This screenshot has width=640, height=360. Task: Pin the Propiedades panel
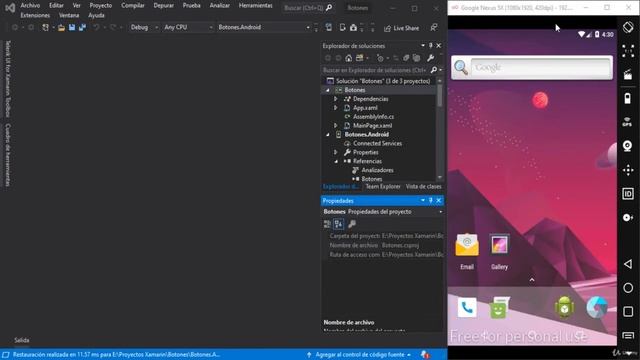pos(431,200)
